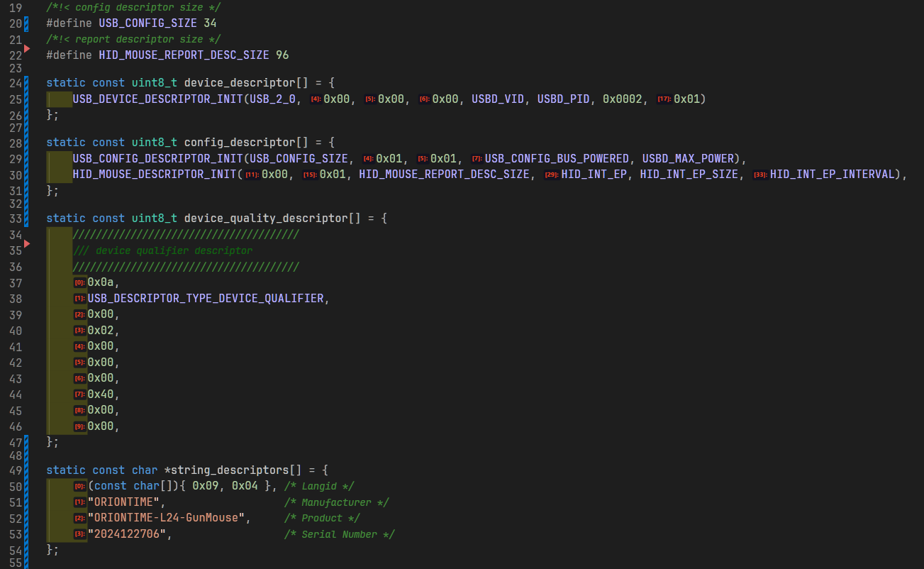Click the /* Serial Number */ comment
Image resolution: width=924 pixels, height=569 pixels.
click(x=339, y=534)
